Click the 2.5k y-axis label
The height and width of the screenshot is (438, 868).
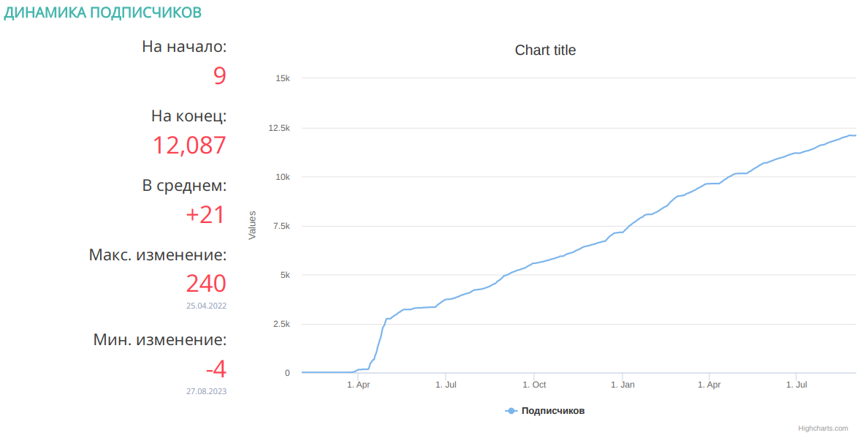point(280,324)
